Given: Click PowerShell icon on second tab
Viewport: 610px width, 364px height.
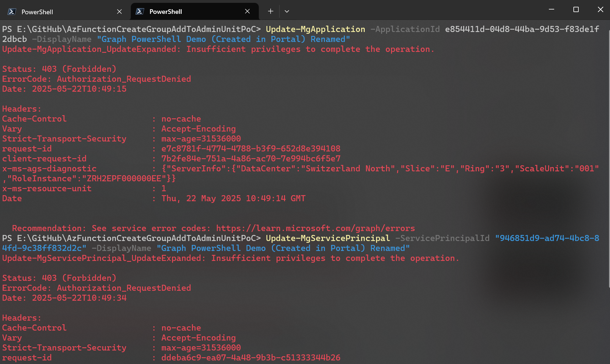Looking at the screenshot, I should pyautogui.click(x=140, y=11).
